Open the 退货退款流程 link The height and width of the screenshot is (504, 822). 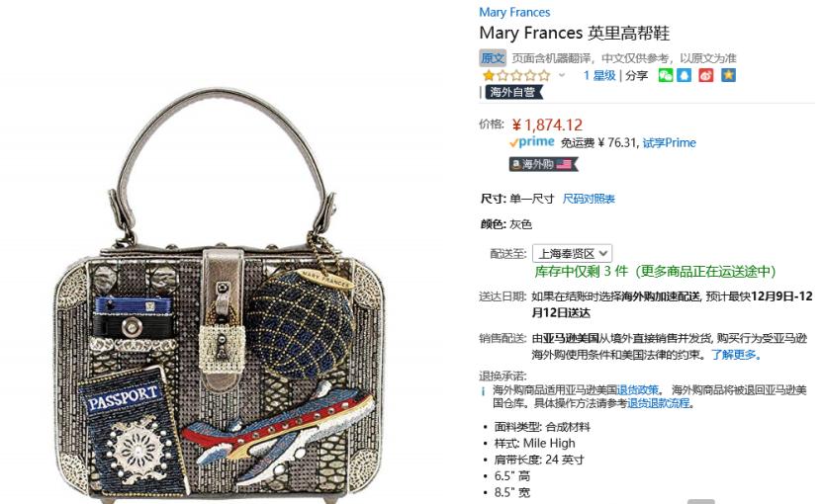[x=659, y=403]
